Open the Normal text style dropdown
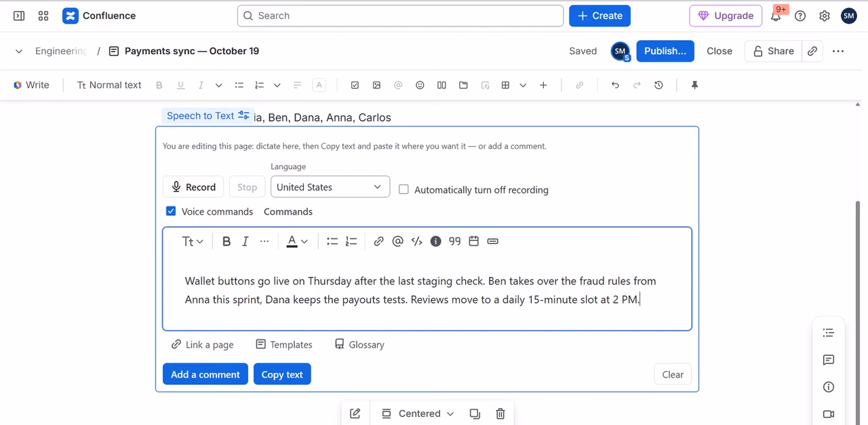 (108, 85)
